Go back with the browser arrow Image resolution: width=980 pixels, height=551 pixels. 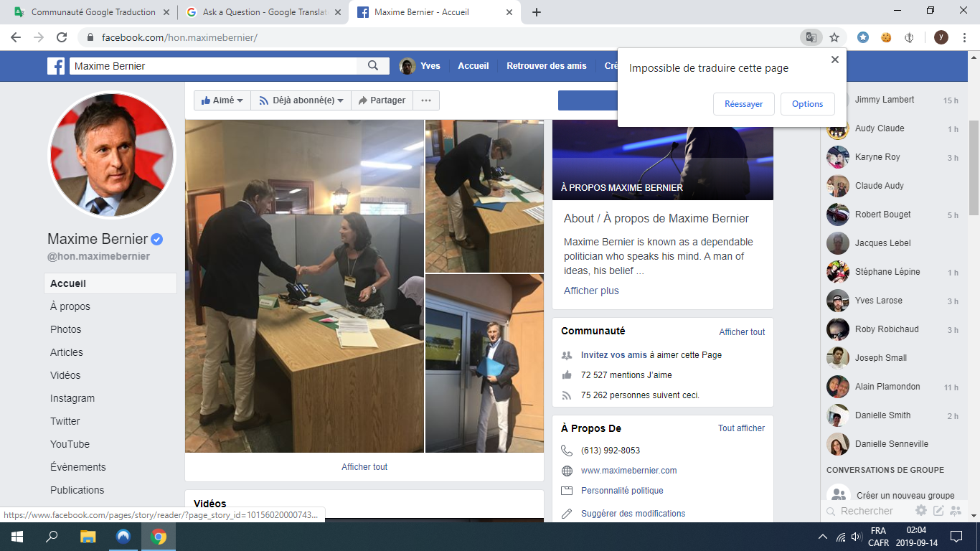pyautogui.click(x=16, y=37)
